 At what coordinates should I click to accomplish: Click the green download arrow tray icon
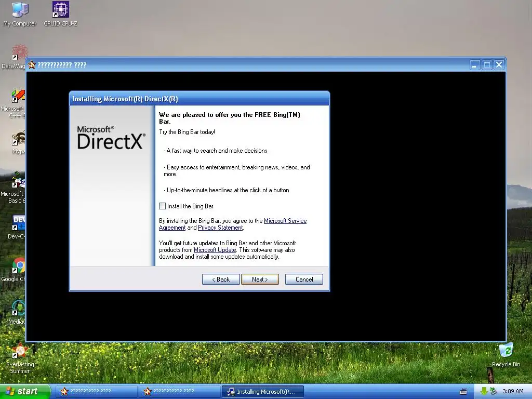(484, 391)
